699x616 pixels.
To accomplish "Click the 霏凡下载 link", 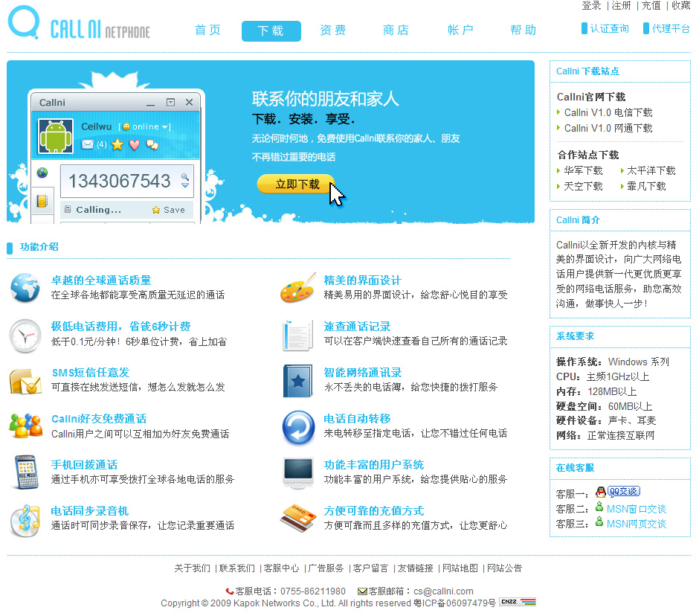I will [646, 186].
